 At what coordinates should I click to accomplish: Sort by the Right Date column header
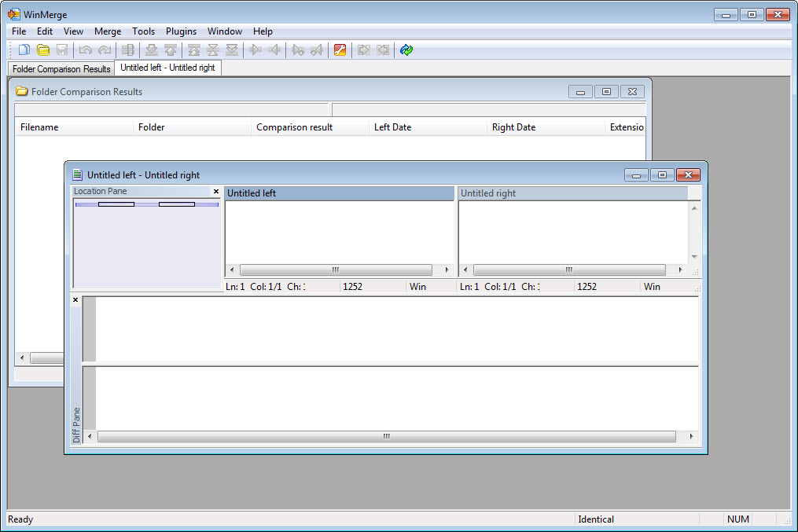click(546, 127)
